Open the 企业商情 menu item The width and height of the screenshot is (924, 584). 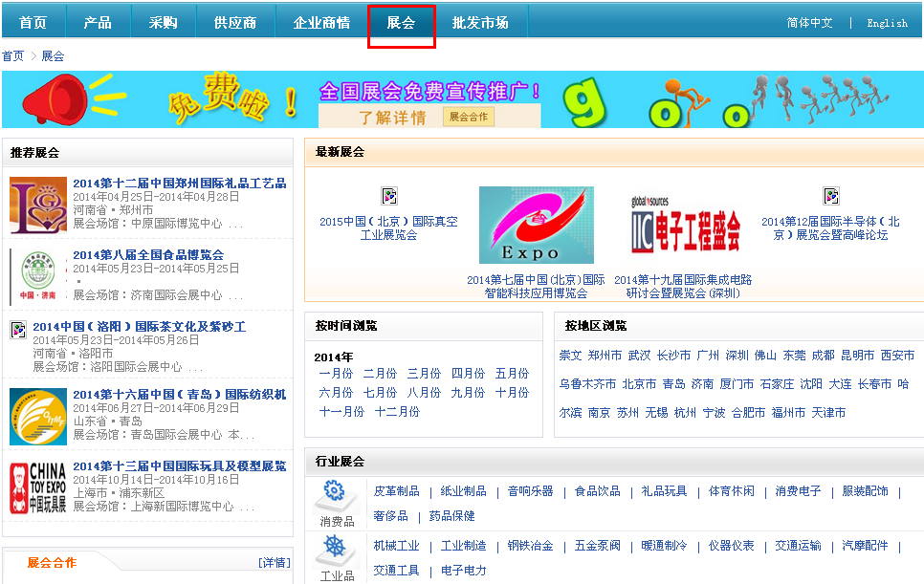320,20
